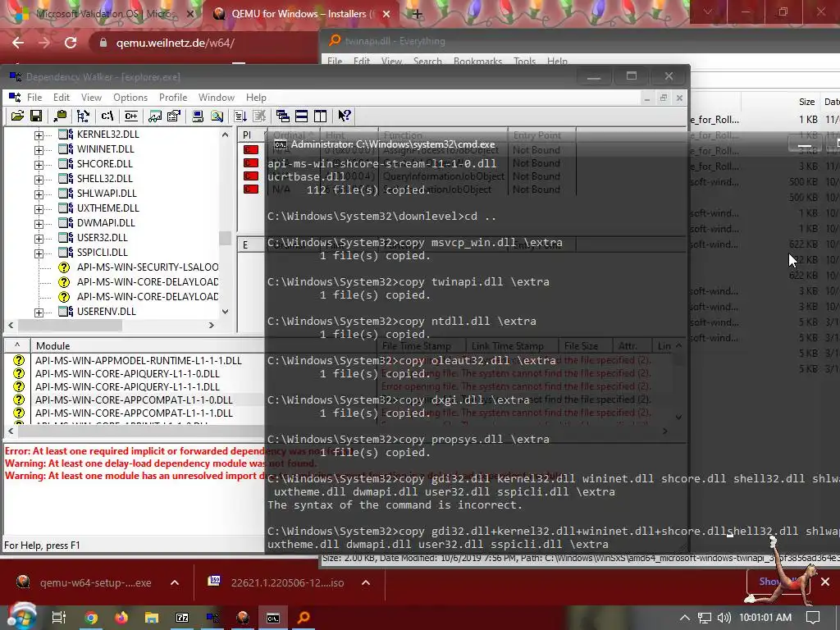Viewport: 840px width, 630px height.
Task: Show hidden tray icons chevron
Action: (684, 618)
